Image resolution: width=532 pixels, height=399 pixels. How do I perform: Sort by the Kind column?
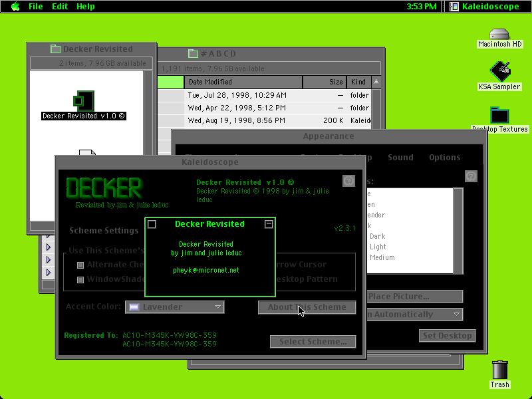pyautogui.click(x=358, y=82)
